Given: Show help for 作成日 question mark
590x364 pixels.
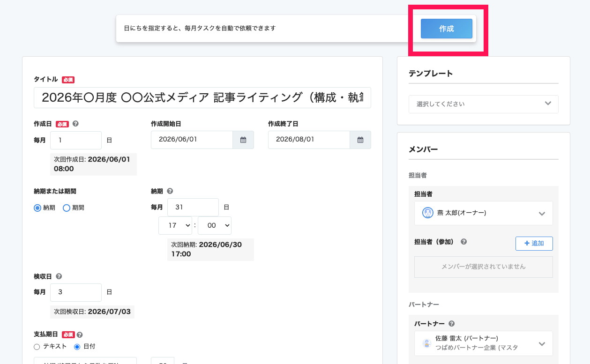Looking at the screenshot, I should click(x=75, y=124).
